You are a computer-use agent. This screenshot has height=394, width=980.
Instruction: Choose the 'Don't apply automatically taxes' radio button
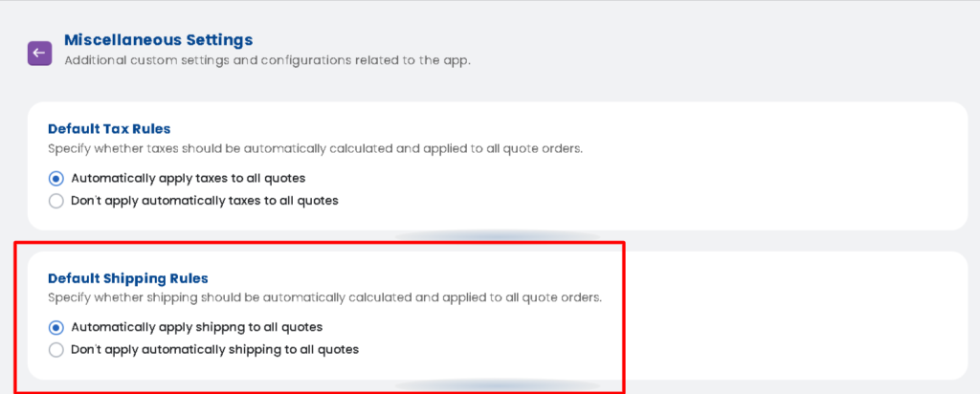tap(56, 201)
